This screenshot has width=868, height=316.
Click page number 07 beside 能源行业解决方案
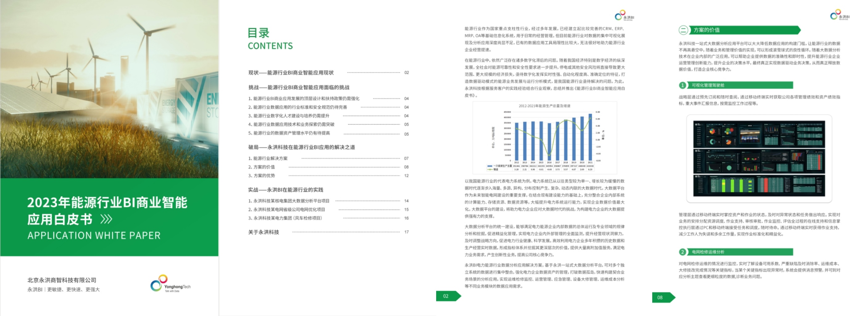[x=406, y=158]
